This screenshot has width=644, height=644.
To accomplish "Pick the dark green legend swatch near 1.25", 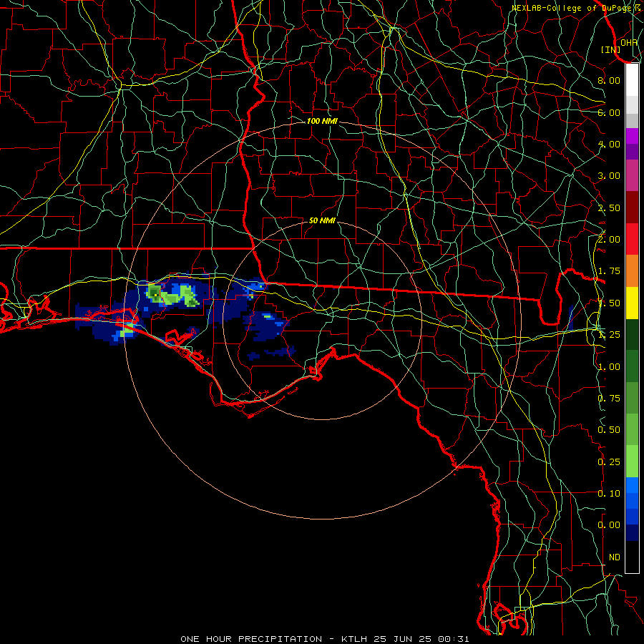I will point(632,334).
